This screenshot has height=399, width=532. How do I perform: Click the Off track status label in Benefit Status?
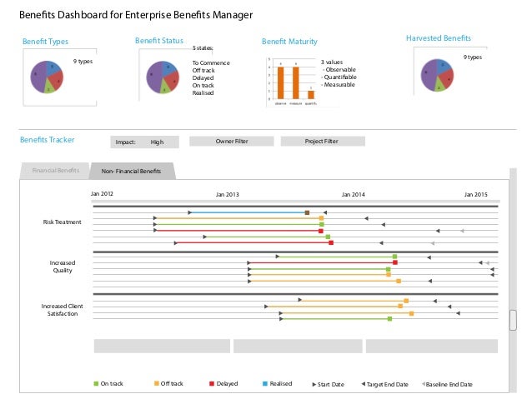click(203, 71)
